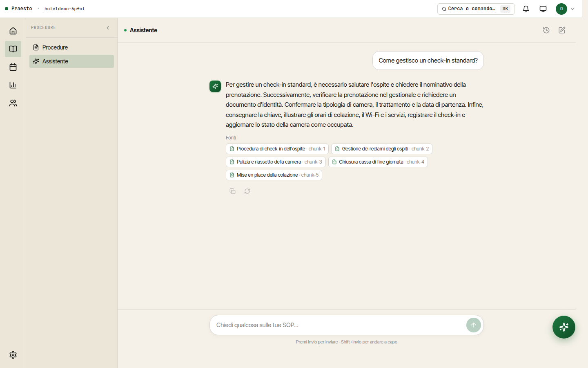Image resolution: width=588 pixels, height=368 pixels.
Task: Click the hoteldemo-6pfnt workspace name
Action: tap(65, 9)
